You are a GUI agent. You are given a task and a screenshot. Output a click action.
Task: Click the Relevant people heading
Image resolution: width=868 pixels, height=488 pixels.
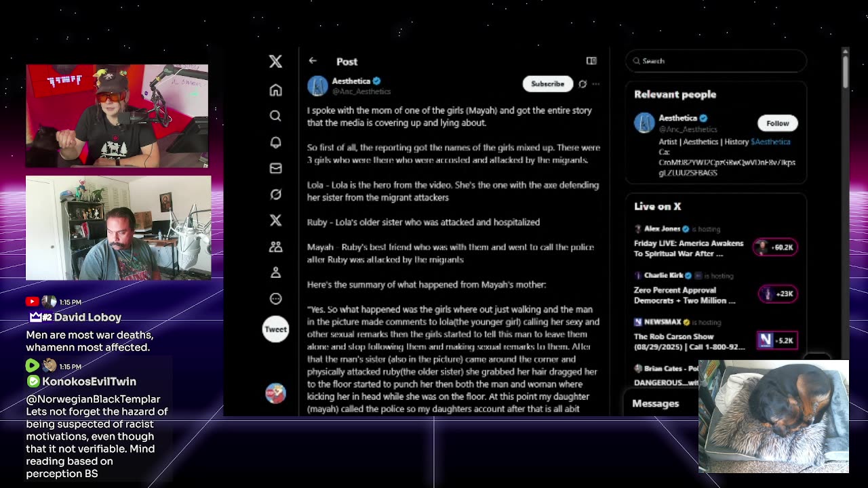pyautogui.click(x=675, y=95)
